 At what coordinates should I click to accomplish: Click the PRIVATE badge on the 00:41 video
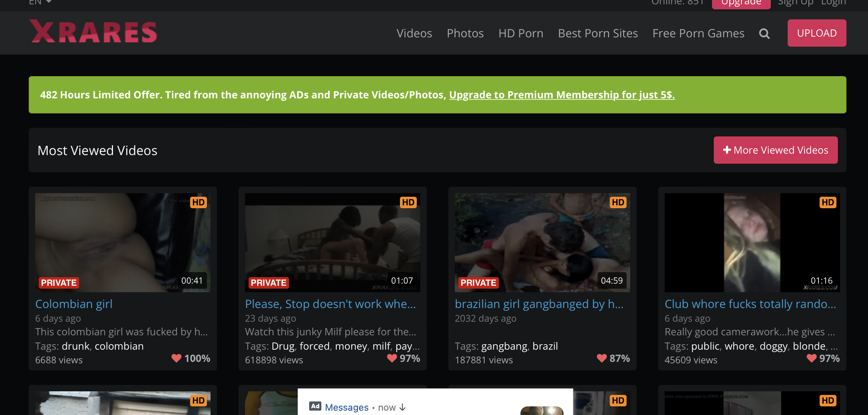(x=59, y=283)
